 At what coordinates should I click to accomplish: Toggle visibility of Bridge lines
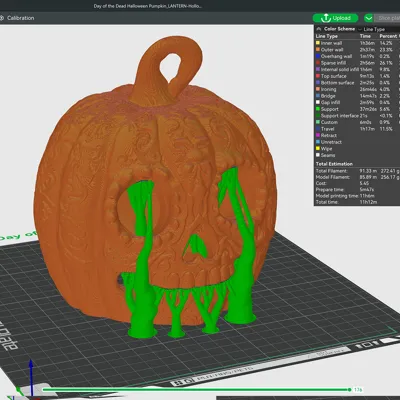(357, 96)
